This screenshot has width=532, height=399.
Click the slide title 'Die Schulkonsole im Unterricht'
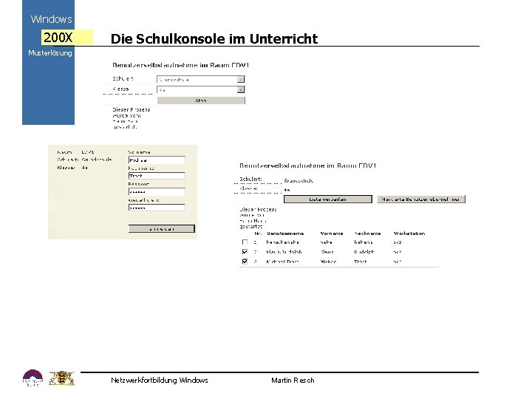[214, 38]
